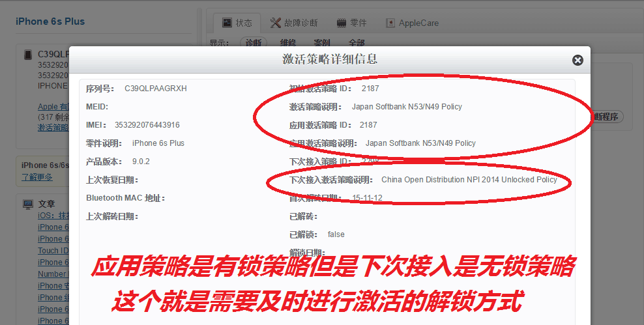Viewport: 644px width, 325px height.
Task: Click the status monitor icon on 状态 tab
Action: [x=227, y=23]
